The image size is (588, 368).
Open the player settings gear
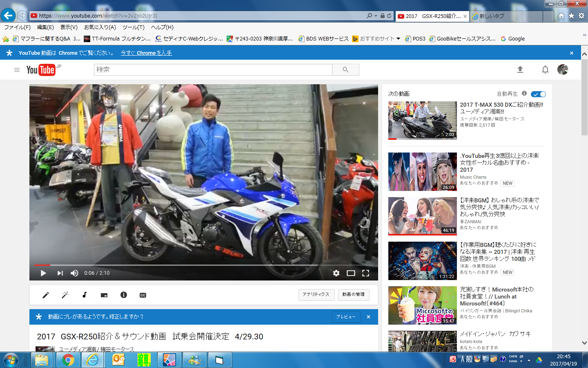pos(336,273)
